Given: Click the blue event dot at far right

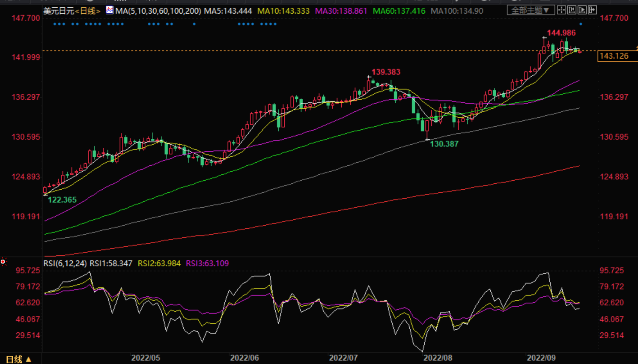Looking at the screenshot, I should 581,24.
